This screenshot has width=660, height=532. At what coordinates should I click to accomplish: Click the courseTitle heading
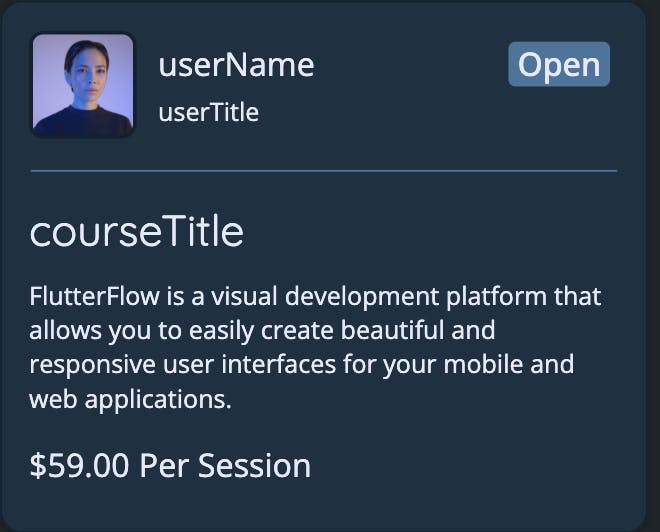[x=137, y=231]
